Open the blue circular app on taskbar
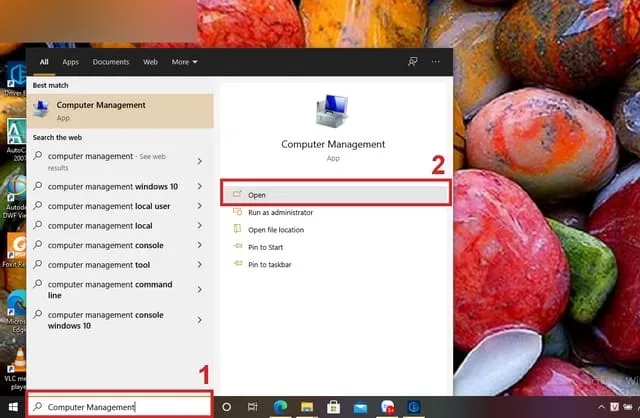 414,407
